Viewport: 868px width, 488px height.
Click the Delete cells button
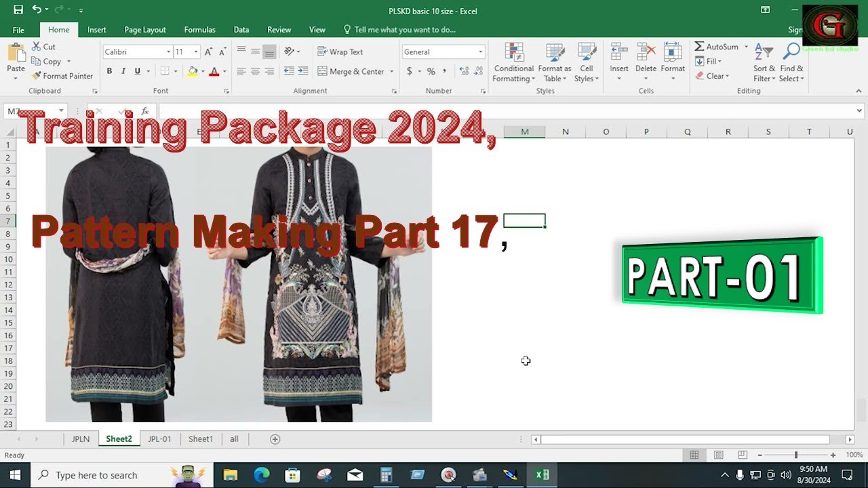pyautogui.click(x=646, y=62)
